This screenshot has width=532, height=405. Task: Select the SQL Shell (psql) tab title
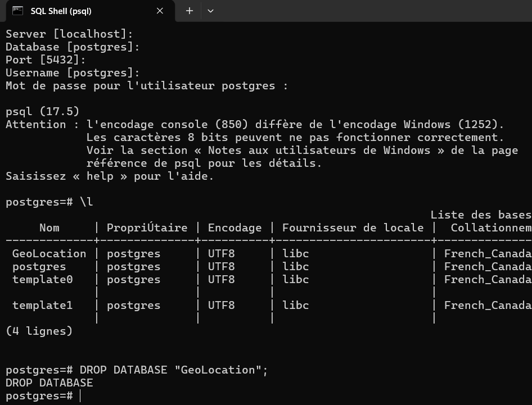click(x=61, y=11)
